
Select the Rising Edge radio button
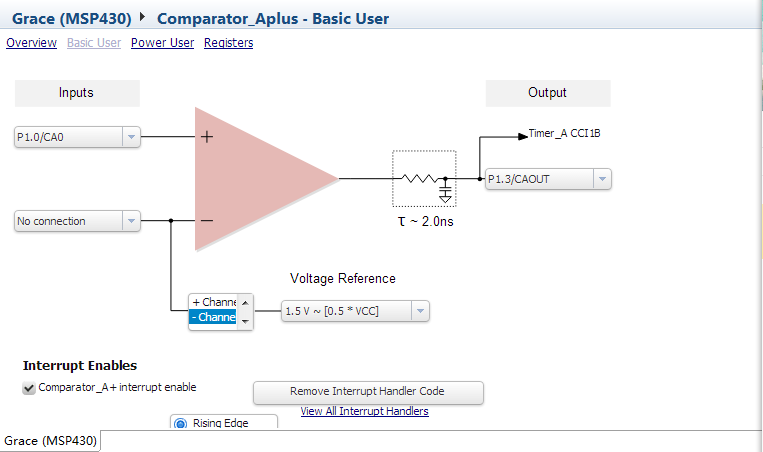pos(181,424)
